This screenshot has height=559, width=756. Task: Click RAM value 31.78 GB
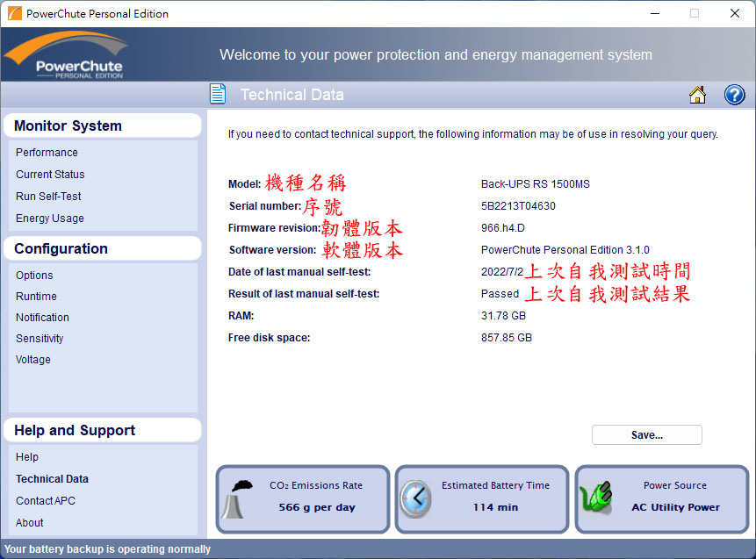pyautogui.click(x=503, y=316)
